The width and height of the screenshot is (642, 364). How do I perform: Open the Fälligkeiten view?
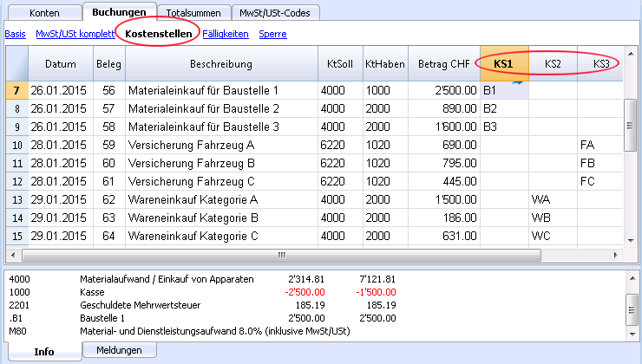(x=226, y=34)
